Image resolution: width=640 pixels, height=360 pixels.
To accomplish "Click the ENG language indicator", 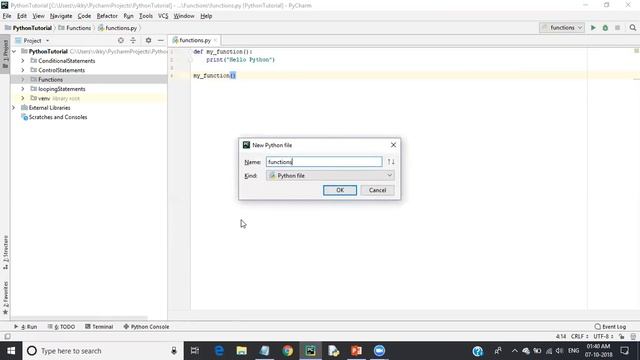I will click(x=573, y=351).
